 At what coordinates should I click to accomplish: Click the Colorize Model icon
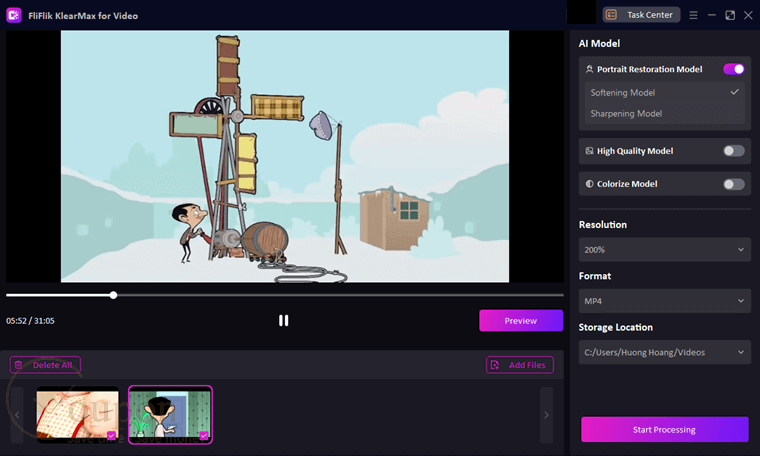coord(589,184)
